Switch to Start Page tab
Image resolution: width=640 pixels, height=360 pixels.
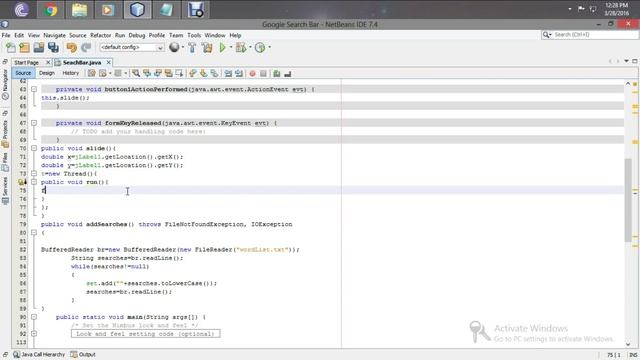(x=27, y=62)
